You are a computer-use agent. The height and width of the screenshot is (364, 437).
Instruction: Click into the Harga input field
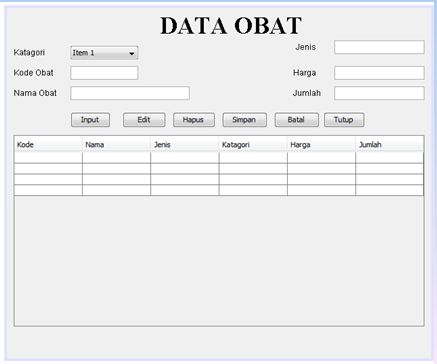tap(379, 73)
